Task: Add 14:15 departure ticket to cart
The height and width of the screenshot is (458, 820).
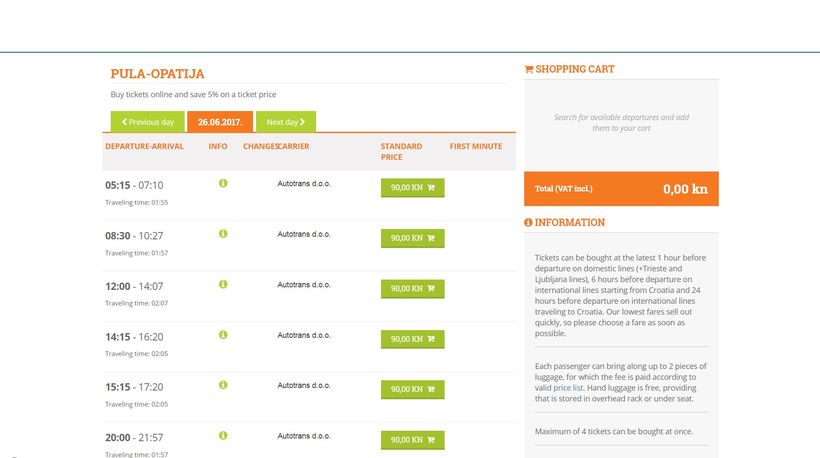Action: point(412,339)
